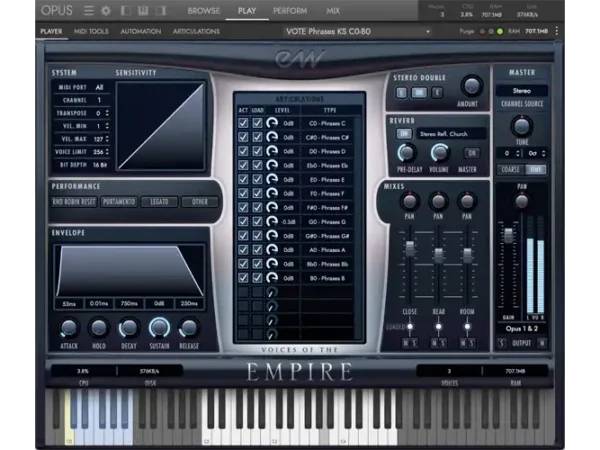Adjust level knob for B0 - Phrases B
600x450 pixels.
[272, 278]
